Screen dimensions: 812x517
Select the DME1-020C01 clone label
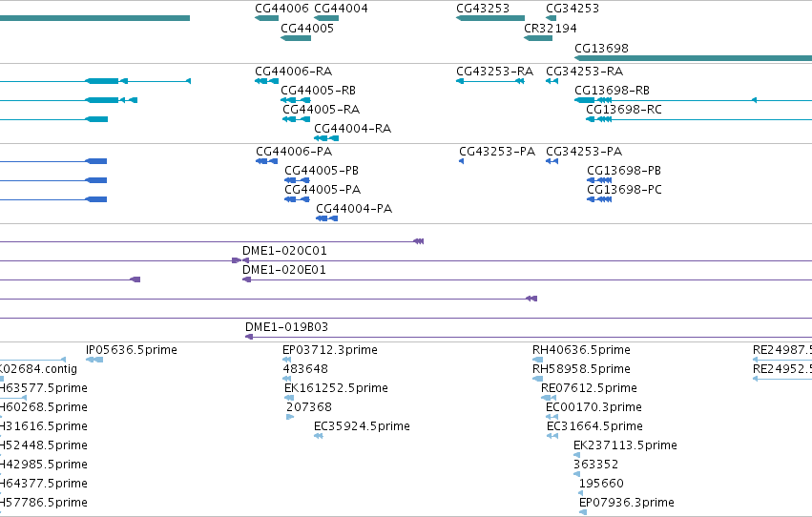(x=285, y=251)
